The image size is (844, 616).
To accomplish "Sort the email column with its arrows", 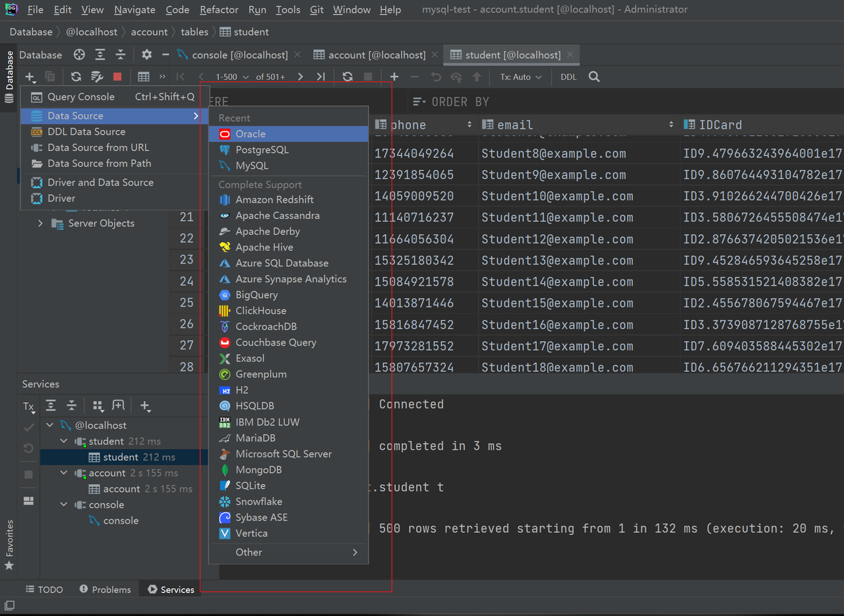I will (671, 125).
